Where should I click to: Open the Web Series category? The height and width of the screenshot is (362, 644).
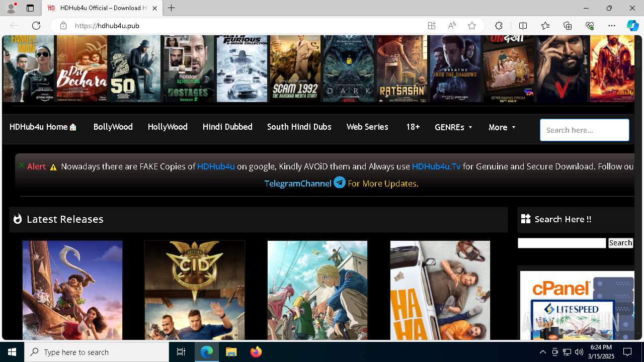367,127
